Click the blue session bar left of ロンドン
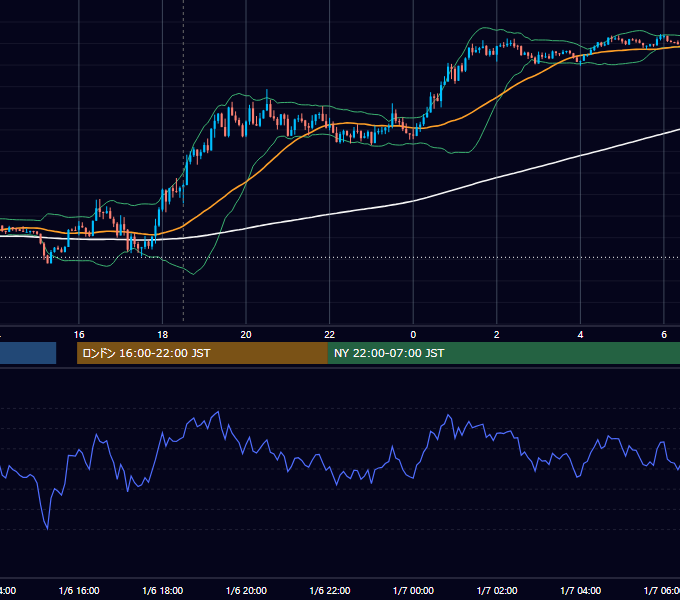The width and height of the screenshot is (680, 600). click(28, 353)
